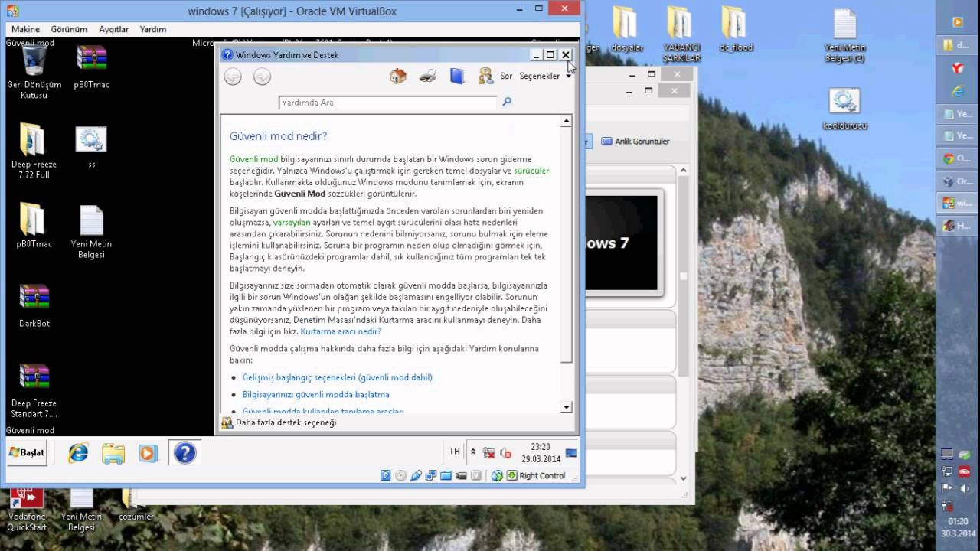Open Media Player from VM taskbar
980x551 pixels.
tap(148, 453)
